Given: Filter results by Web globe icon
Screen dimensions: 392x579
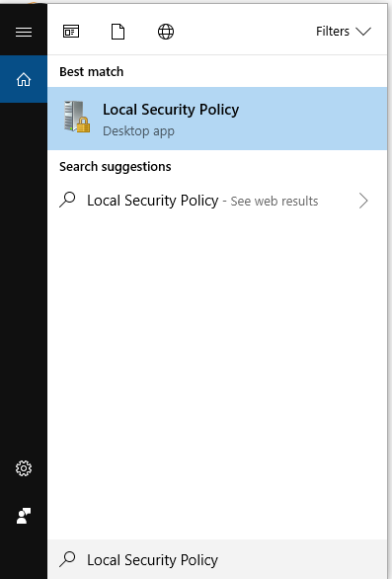Looking at the screenshot, I should click(x=166, y=32).
